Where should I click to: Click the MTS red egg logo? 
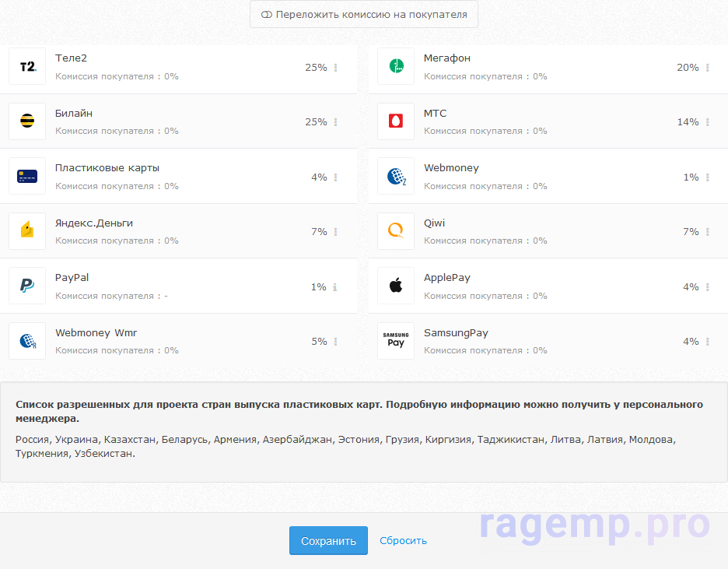[396, 121]
